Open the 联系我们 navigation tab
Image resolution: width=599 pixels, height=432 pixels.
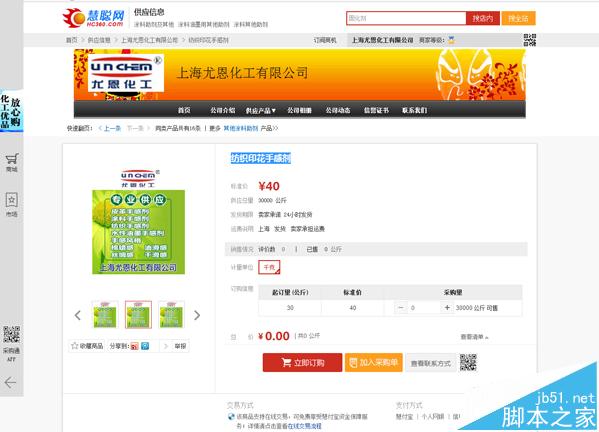(x=414, y=110)
